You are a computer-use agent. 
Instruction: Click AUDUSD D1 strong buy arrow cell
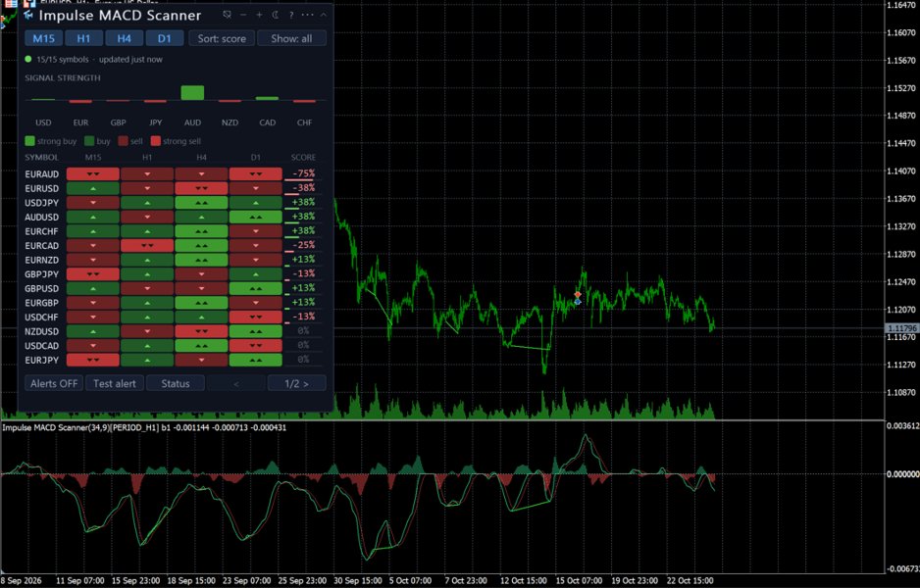point(255,217)
